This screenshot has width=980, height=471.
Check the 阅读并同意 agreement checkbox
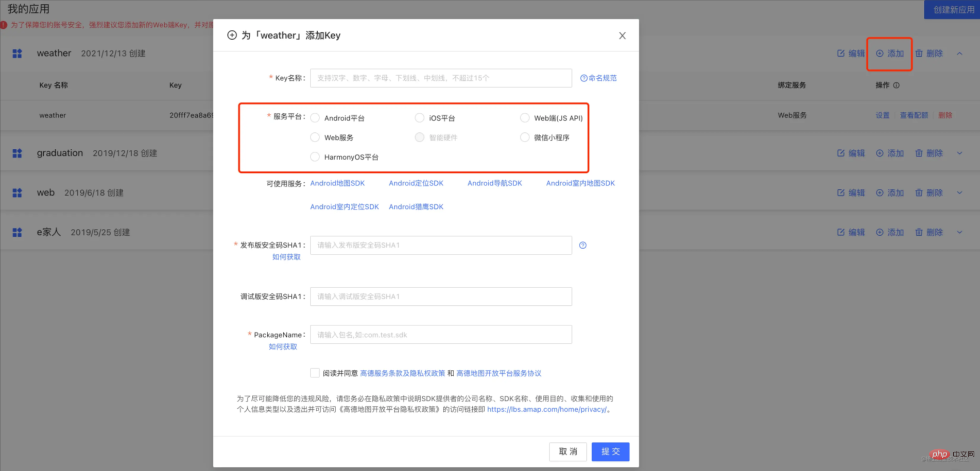(315, 373)
